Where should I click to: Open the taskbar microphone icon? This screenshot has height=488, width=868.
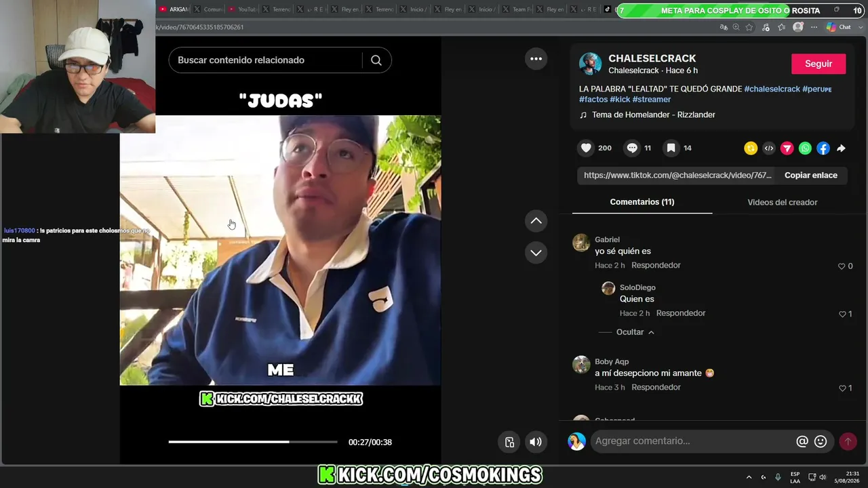(x=778, y=477)
